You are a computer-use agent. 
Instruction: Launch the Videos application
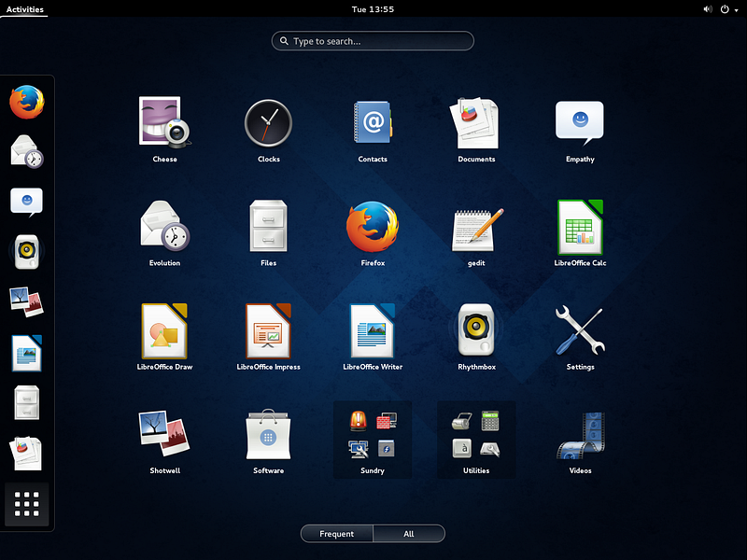pos(580,441)
